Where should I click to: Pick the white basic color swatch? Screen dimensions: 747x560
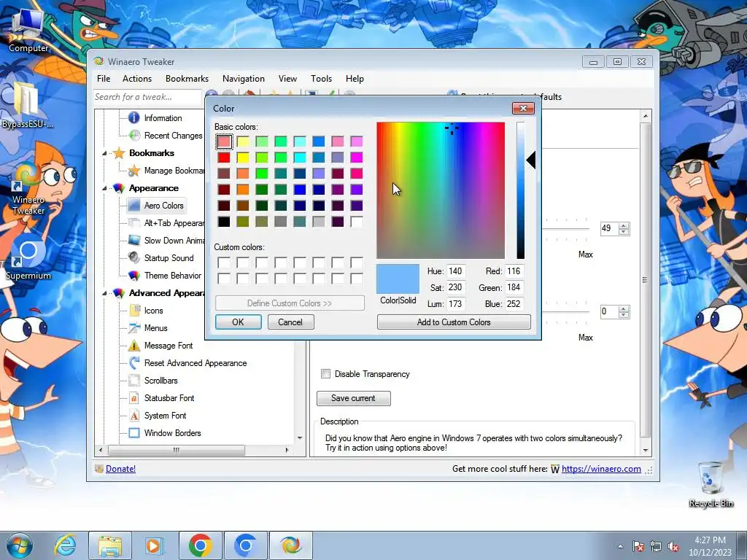356,222
